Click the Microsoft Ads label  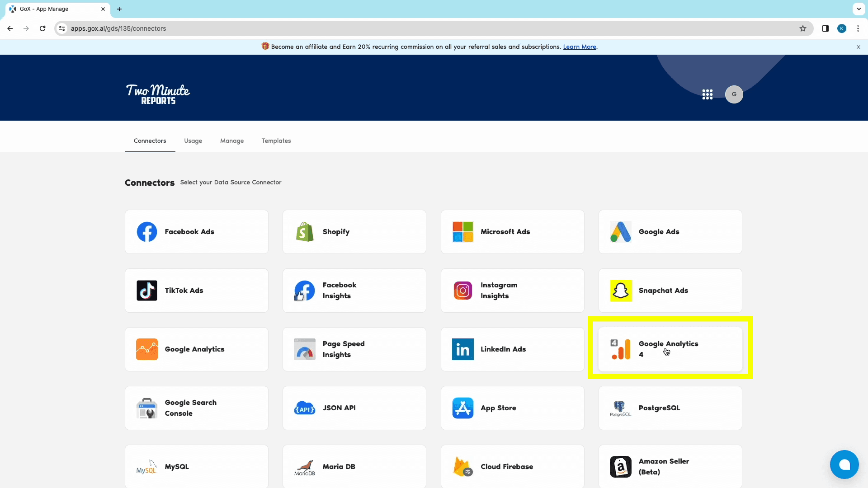[x=505, y=232]
